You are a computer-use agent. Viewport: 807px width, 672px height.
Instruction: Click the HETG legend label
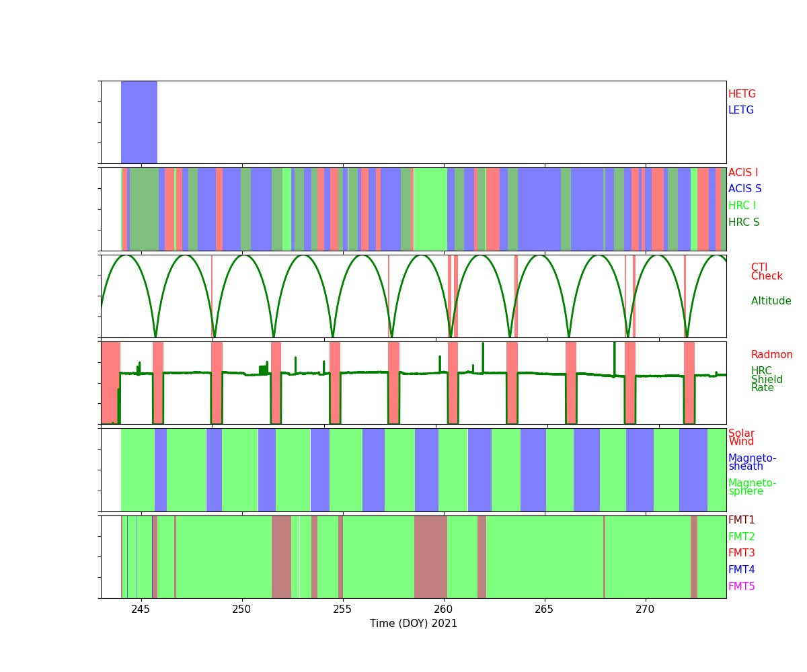742,94
